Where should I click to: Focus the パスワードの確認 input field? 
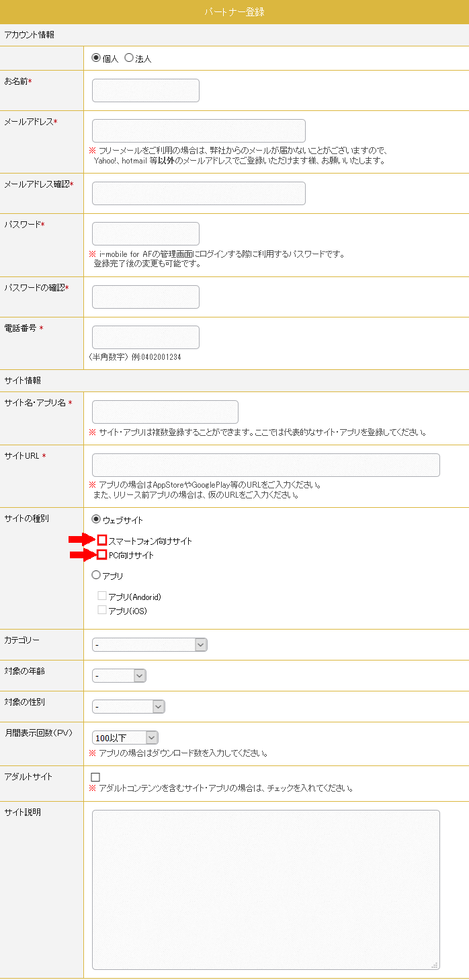tap(146, 297)
